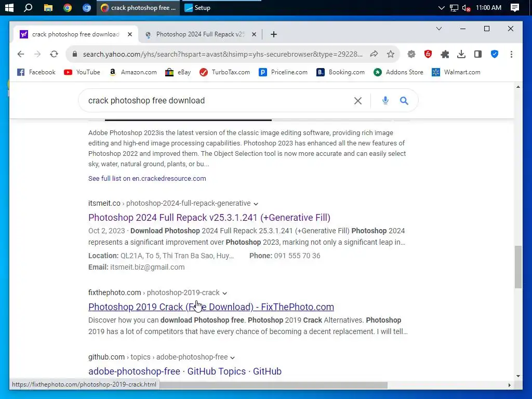Close the Yahoo search tab
The width and height of the screenshot is (532, 399).
point(129,34)
